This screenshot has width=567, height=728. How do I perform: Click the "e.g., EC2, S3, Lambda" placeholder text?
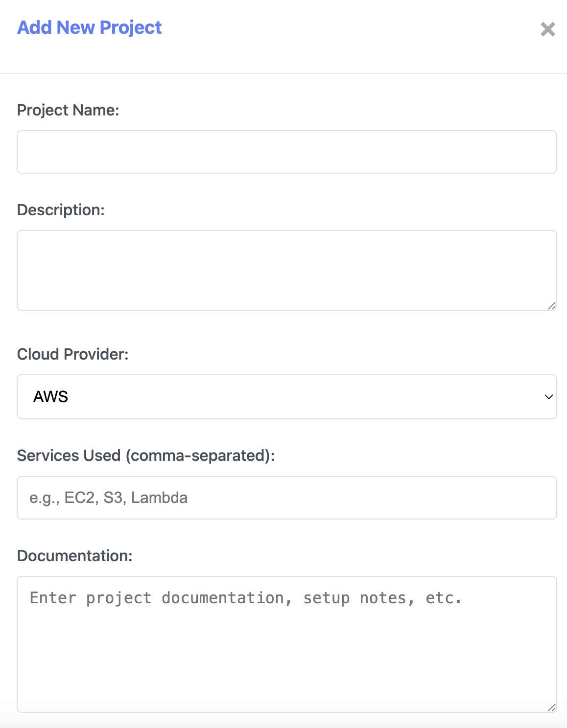[x=108, y=498]
